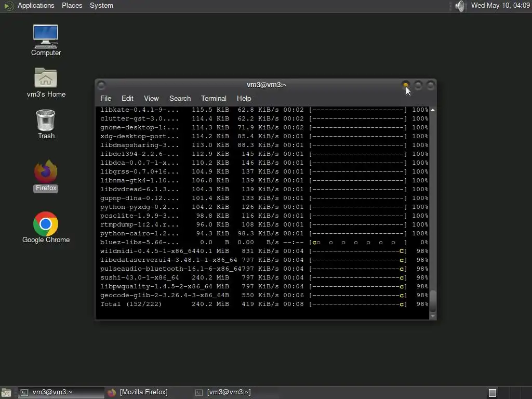Click the terminal title 'vm3@vm3:~'
The image size is (532, 399).
(267, 85)
